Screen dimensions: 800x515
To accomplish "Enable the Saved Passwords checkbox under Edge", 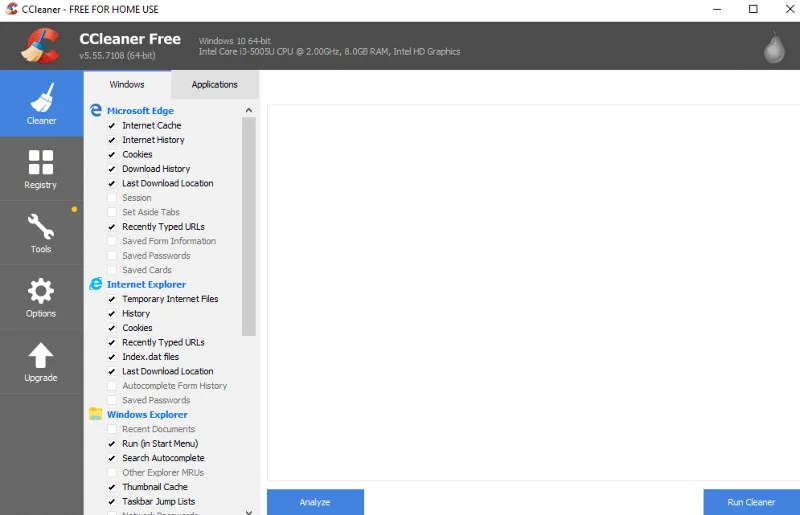I will (112, 256).
